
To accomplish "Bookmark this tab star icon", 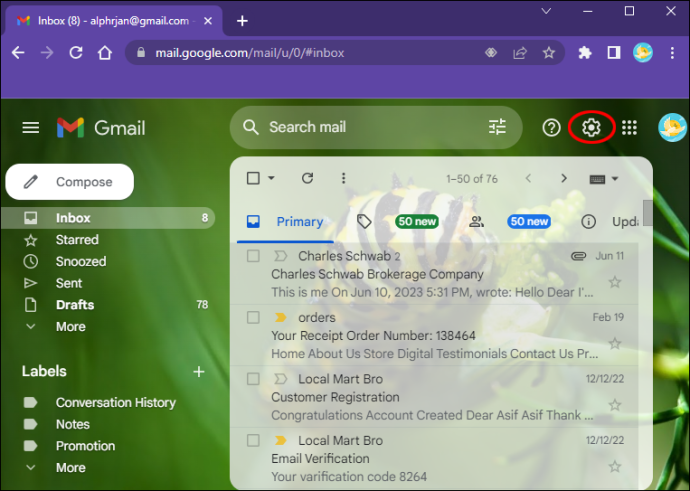I will pyautogui.click(x=548, y=53).
